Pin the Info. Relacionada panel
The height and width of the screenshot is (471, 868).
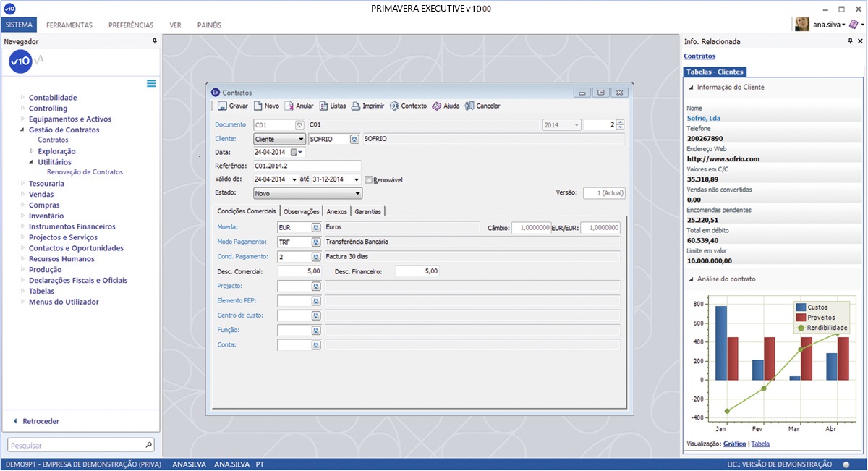850,41
